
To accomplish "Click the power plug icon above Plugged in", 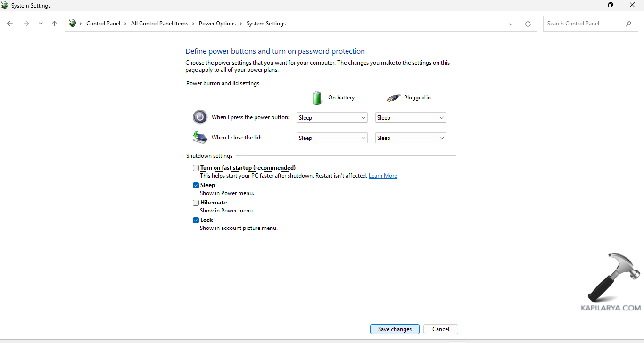I will click(x=394, y=98).
